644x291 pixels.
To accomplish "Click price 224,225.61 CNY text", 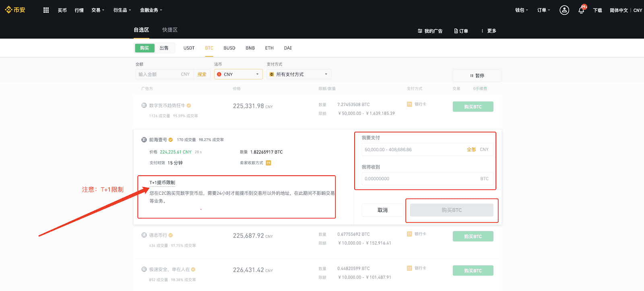I will pyautogui.click(x=175, y=152).
